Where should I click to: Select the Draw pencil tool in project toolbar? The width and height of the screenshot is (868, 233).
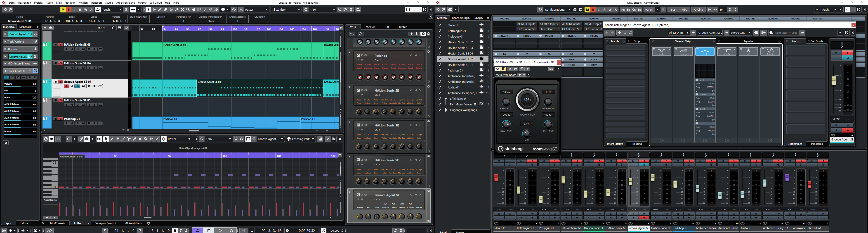tap(160, 10)
